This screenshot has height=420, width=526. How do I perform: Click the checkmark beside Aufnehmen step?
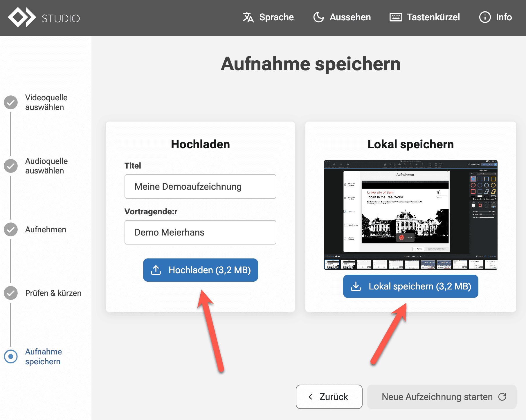(x=11, y=229)
